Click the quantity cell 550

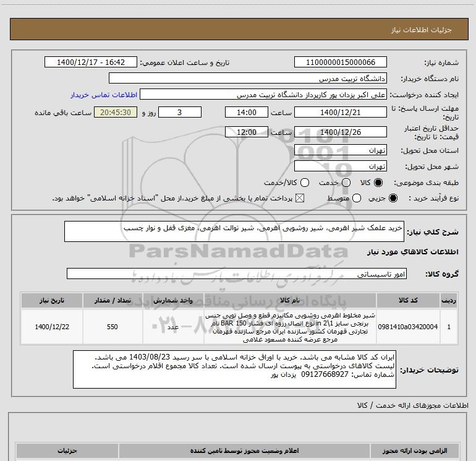(x=113, y=327)
